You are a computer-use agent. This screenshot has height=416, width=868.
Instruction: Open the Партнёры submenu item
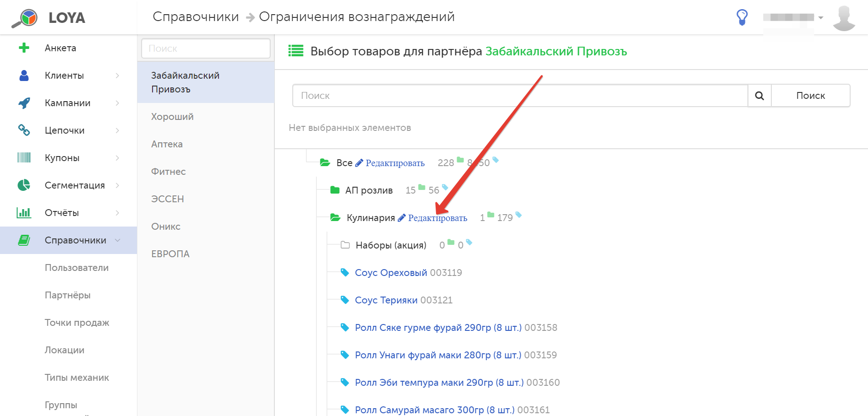coord(69,295)
